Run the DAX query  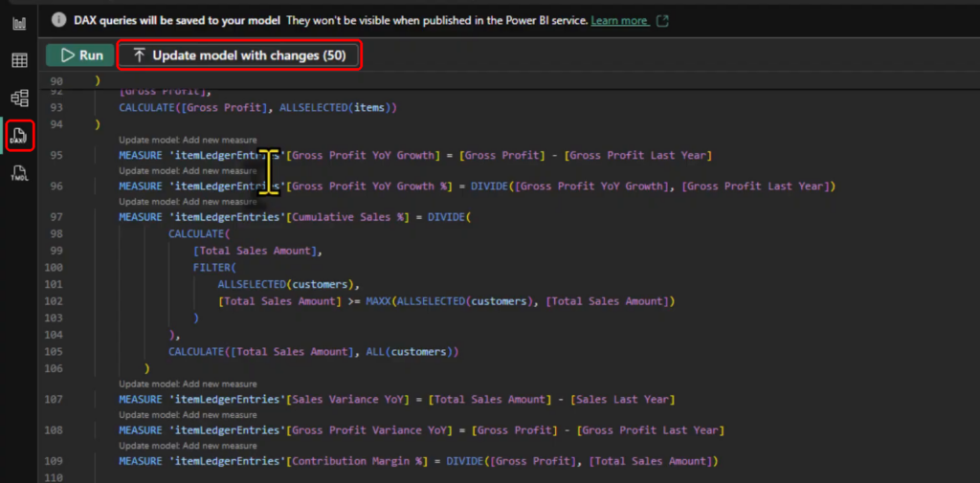pos(81,55)
